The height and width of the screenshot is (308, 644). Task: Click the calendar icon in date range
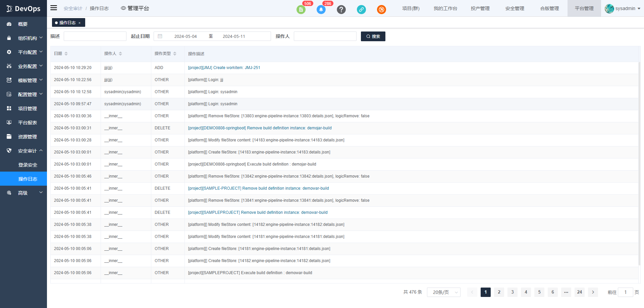(x=160, y=36)
